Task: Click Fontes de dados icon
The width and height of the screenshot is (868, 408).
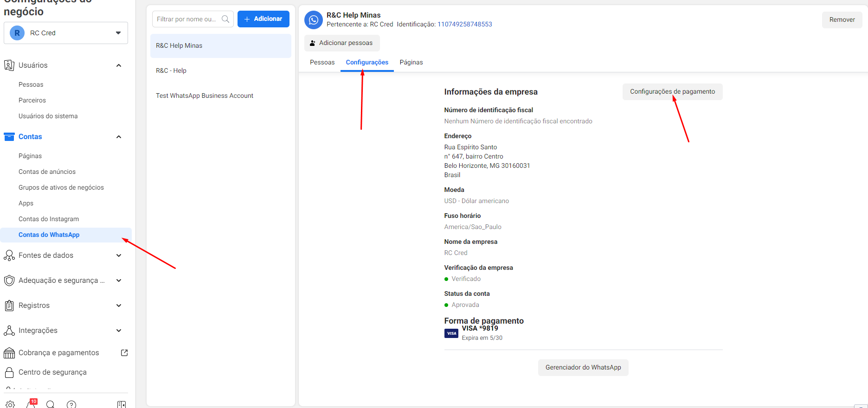Action: (x=9, y=255)
